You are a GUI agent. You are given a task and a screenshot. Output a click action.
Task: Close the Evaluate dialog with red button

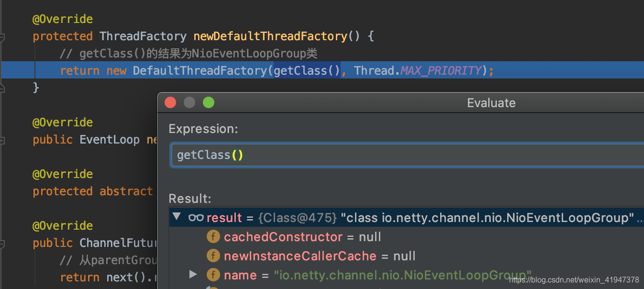[170, 102]
